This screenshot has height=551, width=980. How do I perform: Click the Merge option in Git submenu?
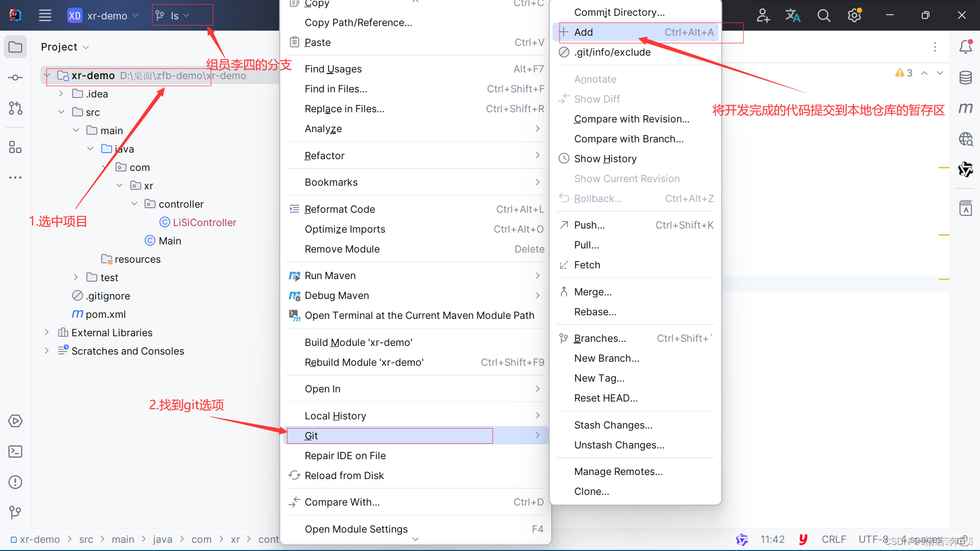pos(592,291)
